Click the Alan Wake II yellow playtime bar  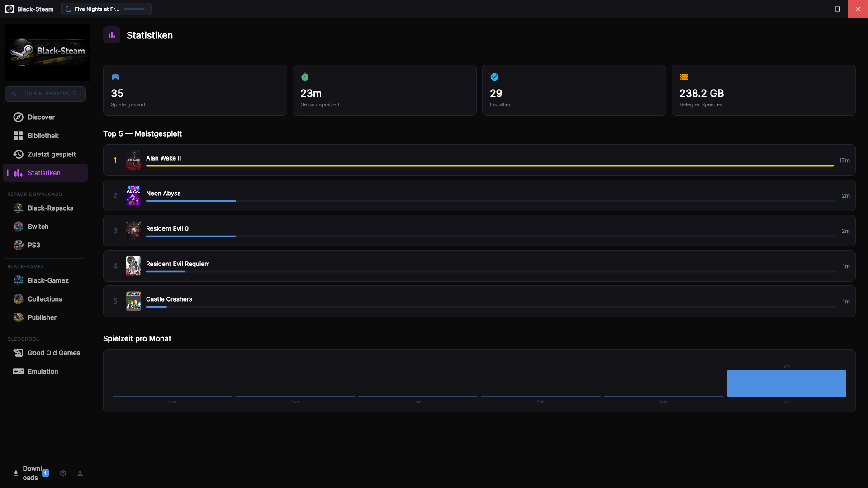coord(490,166)
